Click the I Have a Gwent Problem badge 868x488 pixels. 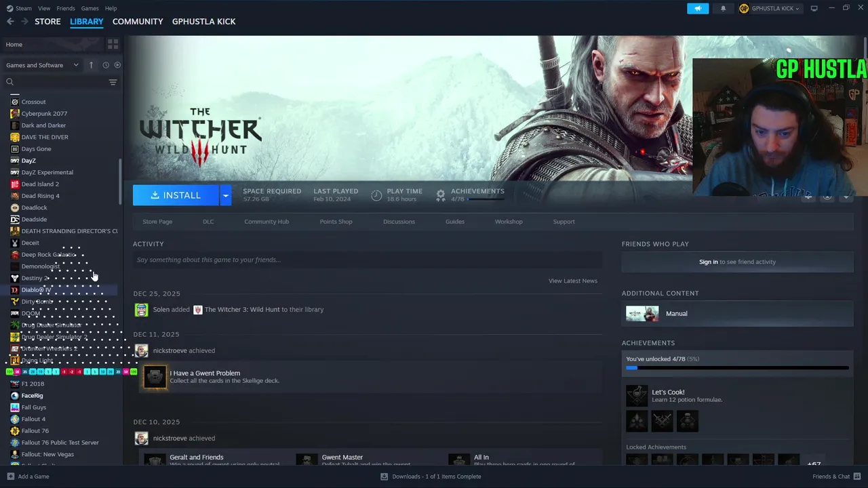point(155,377)
